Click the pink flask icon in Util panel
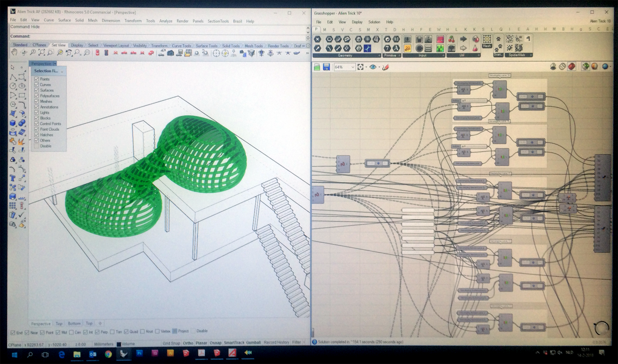The image size is (618, 364). tap(475, 48)
